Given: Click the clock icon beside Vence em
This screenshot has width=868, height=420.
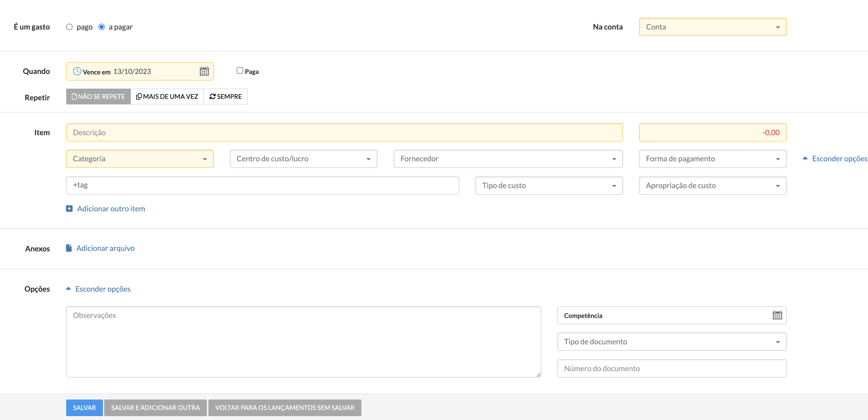Looking at the screenshot, I should click(77, 71).
